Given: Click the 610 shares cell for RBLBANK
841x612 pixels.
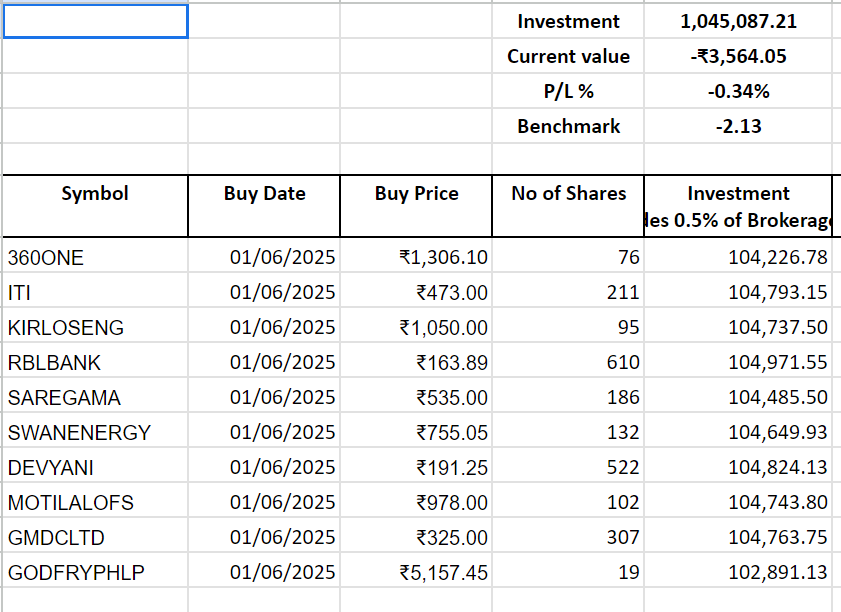Looking at the screenshot, I should pos(568,362).
